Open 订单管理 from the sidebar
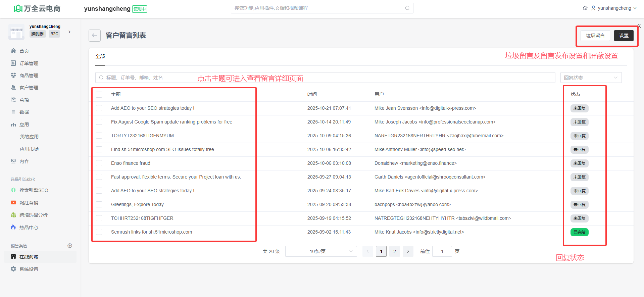644x297 pixels. (29, 63)
